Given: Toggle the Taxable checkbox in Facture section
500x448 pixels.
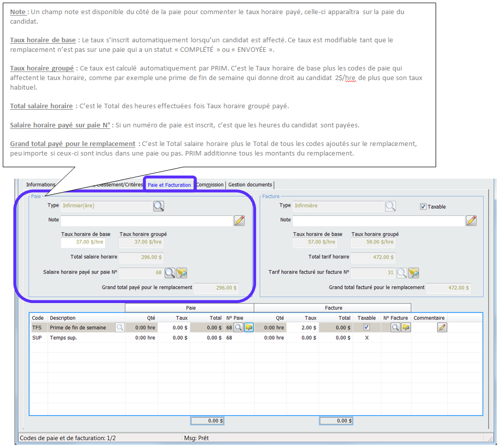Looking at the screenshot, I should tap(423, 206).
